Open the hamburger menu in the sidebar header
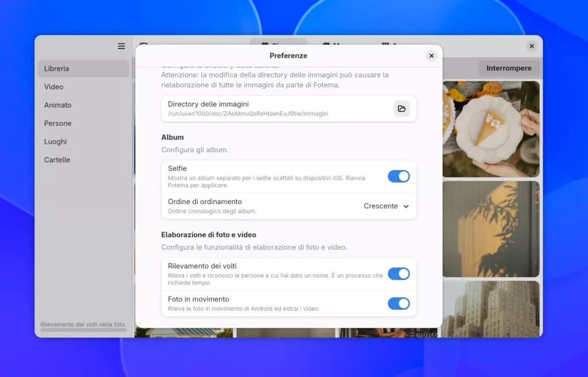The width and height of the screenshot is (588, 377). pyautogui.click(x=121, y=46)
